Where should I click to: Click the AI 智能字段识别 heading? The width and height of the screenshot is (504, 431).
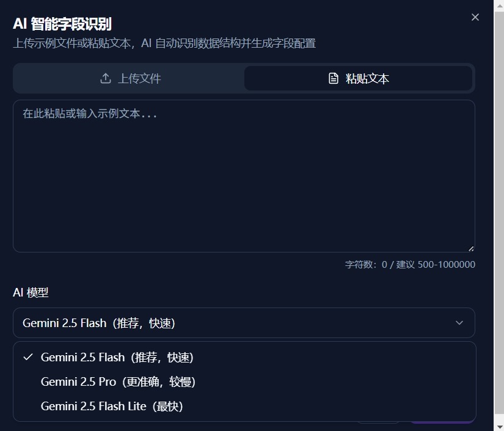point(62,24)
